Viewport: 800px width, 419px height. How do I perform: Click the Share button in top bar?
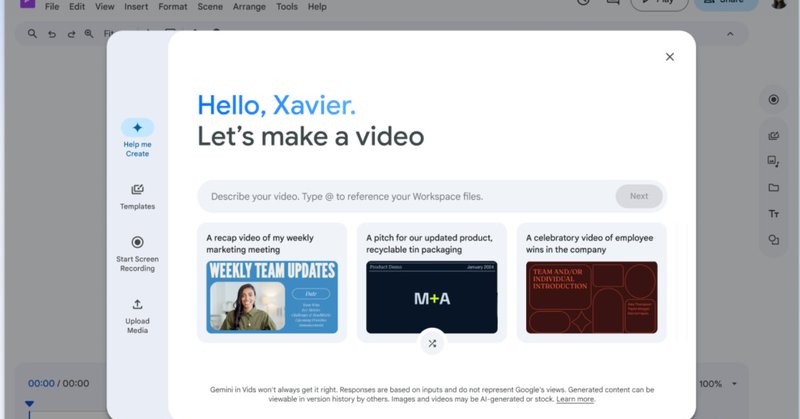(x=726, y=3)
